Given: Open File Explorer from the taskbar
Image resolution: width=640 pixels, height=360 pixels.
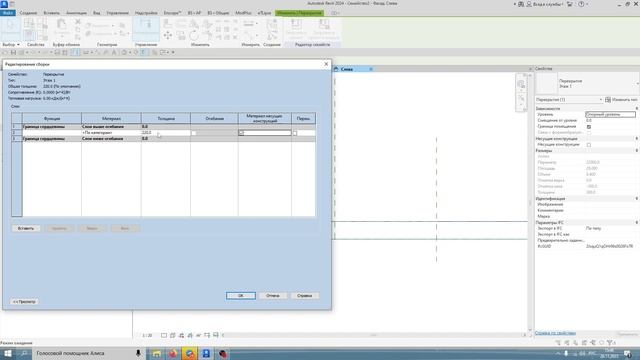Looking at the screenshot, I should [157, 353].
